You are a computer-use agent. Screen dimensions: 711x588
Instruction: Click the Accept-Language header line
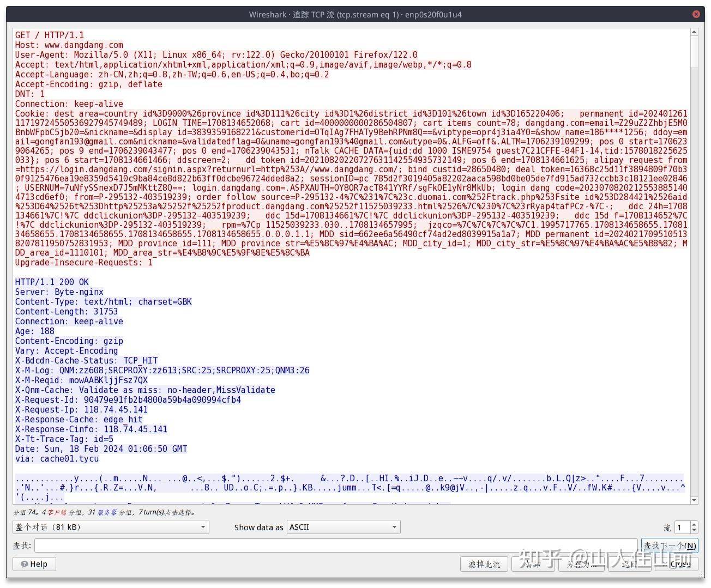172,75
